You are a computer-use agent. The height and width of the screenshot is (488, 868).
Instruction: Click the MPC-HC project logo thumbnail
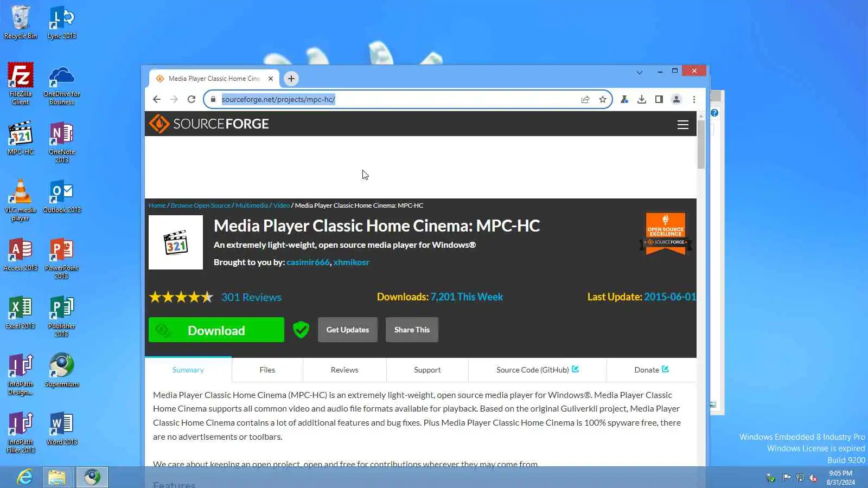(x=176, y=242)
